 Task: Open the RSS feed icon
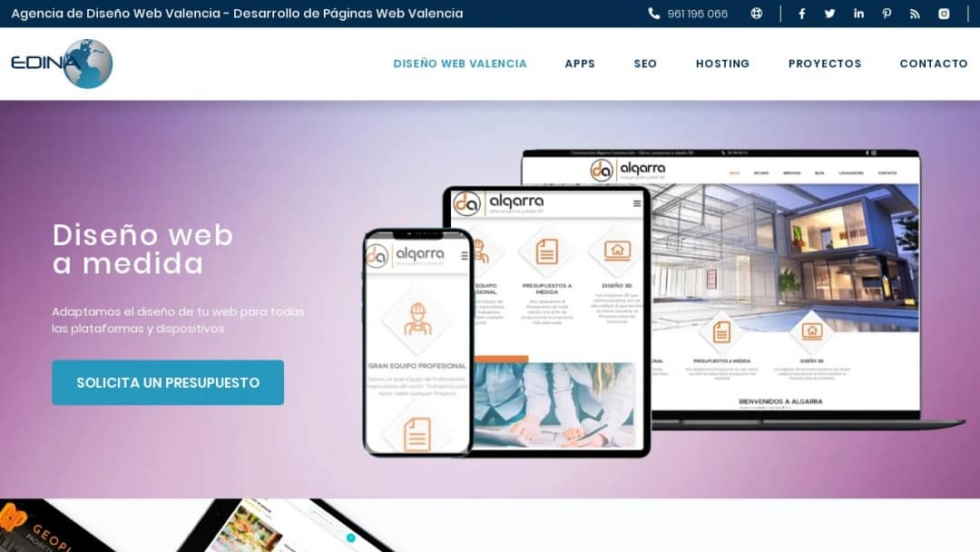[915, 13]
